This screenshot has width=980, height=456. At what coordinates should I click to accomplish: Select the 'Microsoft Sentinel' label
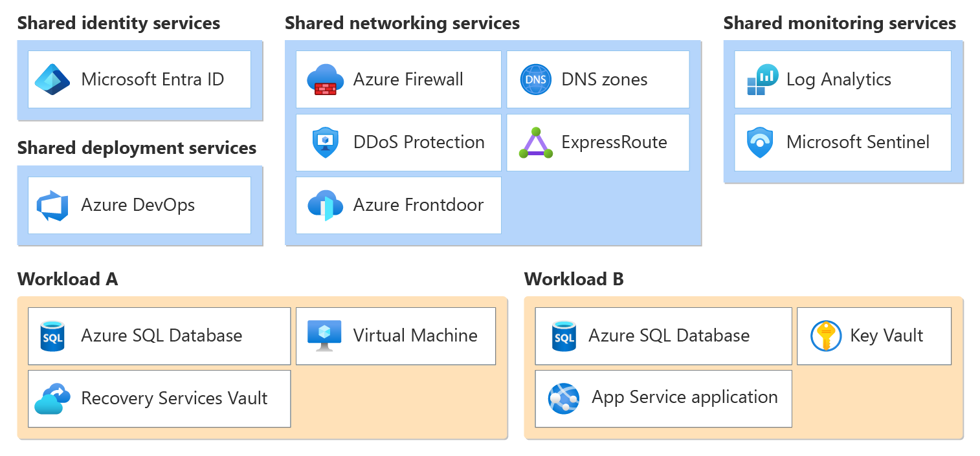pyautogui.click(x=858, y=142)
